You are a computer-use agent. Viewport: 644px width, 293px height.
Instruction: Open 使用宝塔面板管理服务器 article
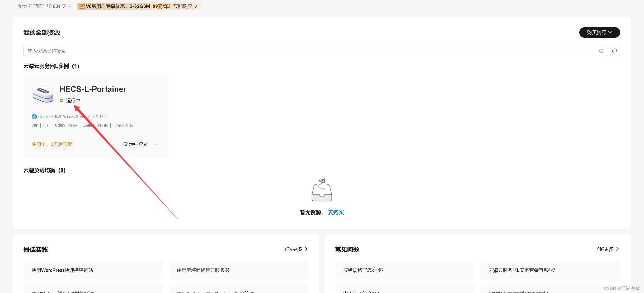239,270
